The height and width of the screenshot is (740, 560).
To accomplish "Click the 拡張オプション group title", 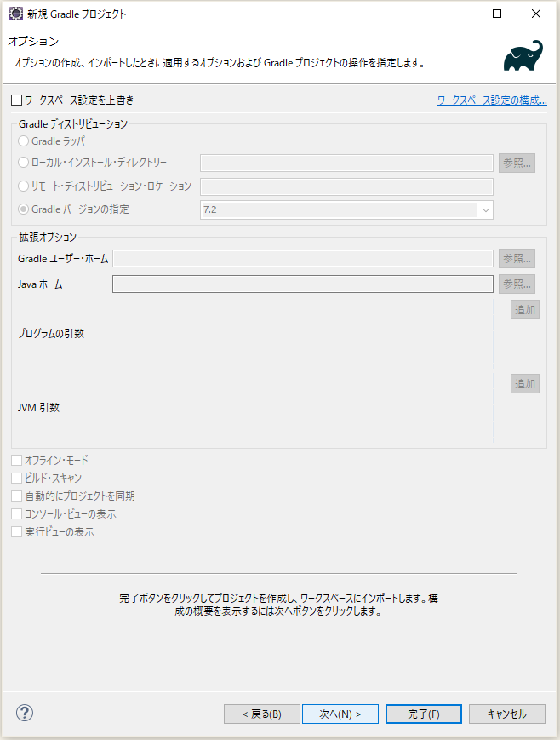I will [48, 237].
